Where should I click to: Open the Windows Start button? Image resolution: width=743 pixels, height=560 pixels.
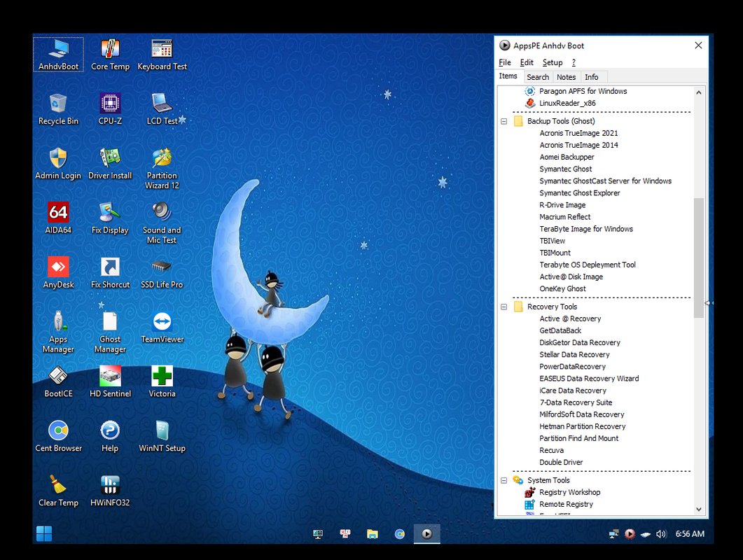[x=44, y=534]
